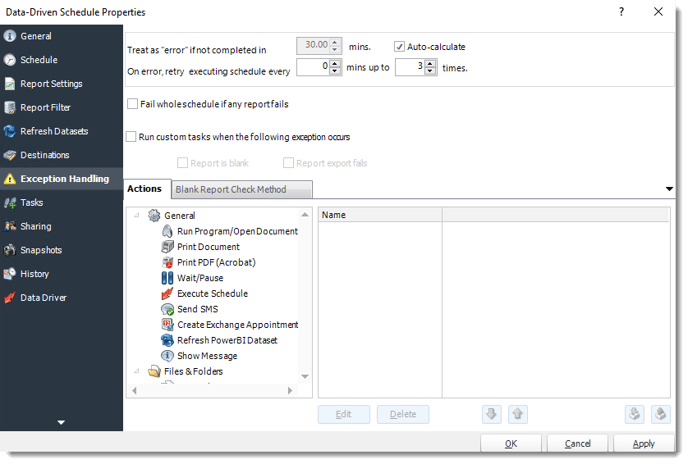Viewport: 688px width, 464px height.
Task: Click the last icon button at right
Action: pyautogui.click(x=661, y=414)
